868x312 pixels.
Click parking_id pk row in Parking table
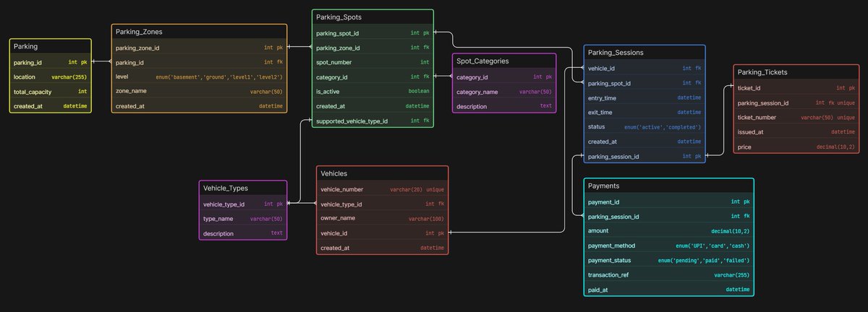coord(51,62)
